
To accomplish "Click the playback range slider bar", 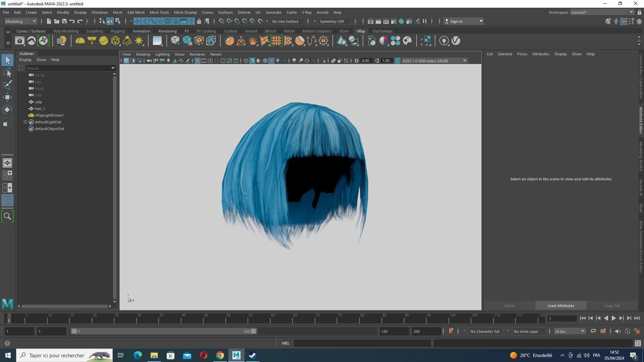I will (x=164, y=331).
